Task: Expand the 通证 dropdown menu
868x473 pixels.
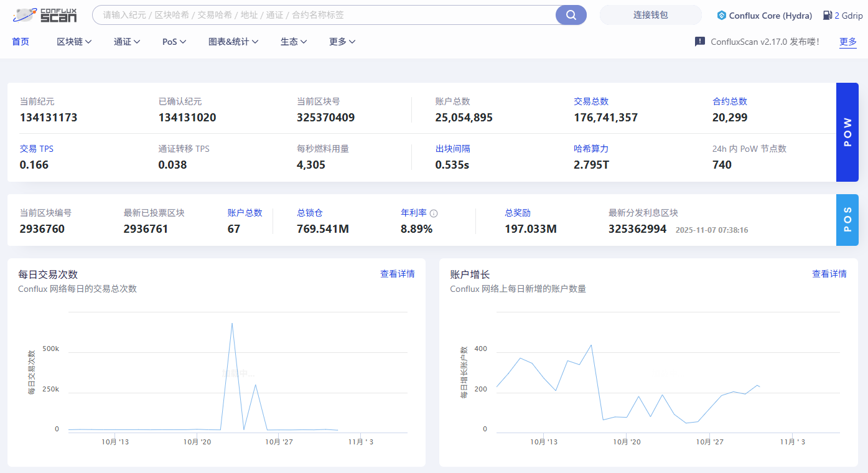Action: click(x=127, y=42)
